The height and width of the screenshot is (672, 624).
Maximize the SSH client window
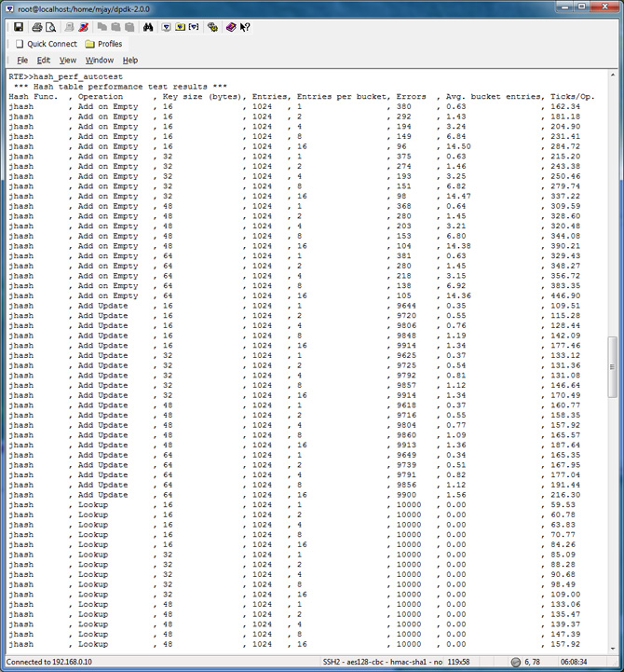582,7
